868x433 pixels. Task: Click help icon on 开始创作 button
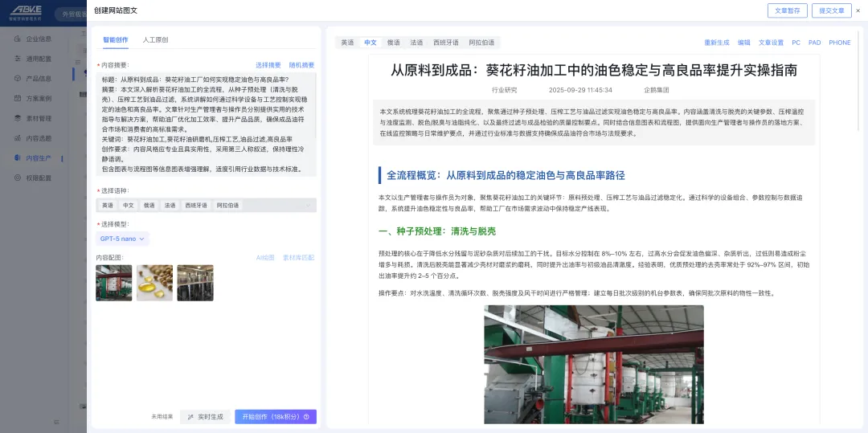point(306,417)
